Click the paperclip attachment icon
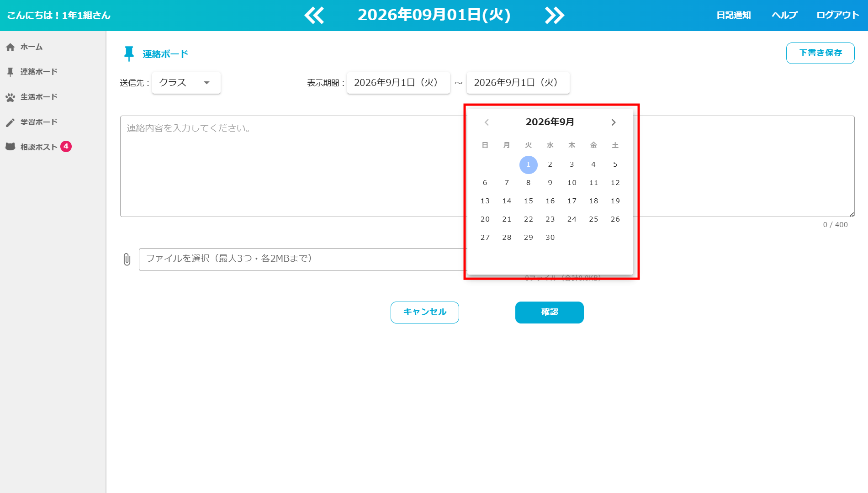Viewport: 868px width, 493px height. (x=127, y=260)
